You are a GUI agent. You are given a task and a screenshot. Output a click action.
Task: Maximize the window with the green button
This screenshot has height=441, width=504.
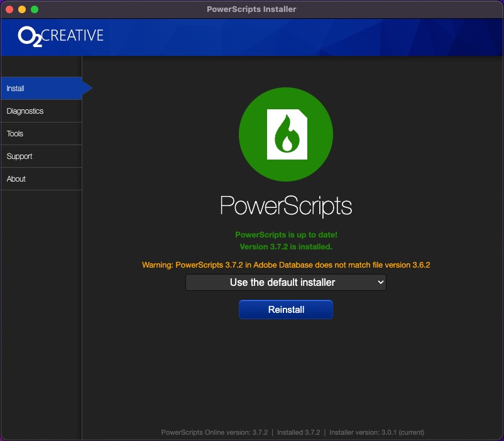tap(35, 9)
